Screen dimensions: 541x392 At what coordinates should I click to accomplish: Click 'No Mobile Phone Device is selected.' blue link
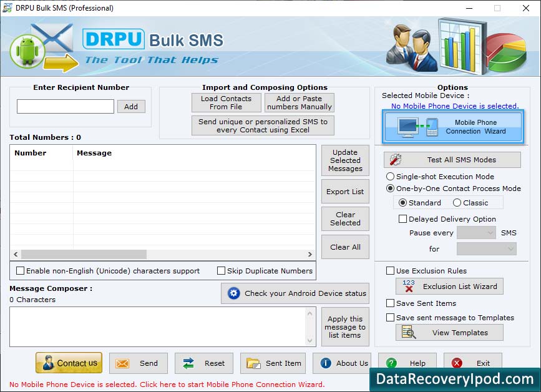(455, 106)
